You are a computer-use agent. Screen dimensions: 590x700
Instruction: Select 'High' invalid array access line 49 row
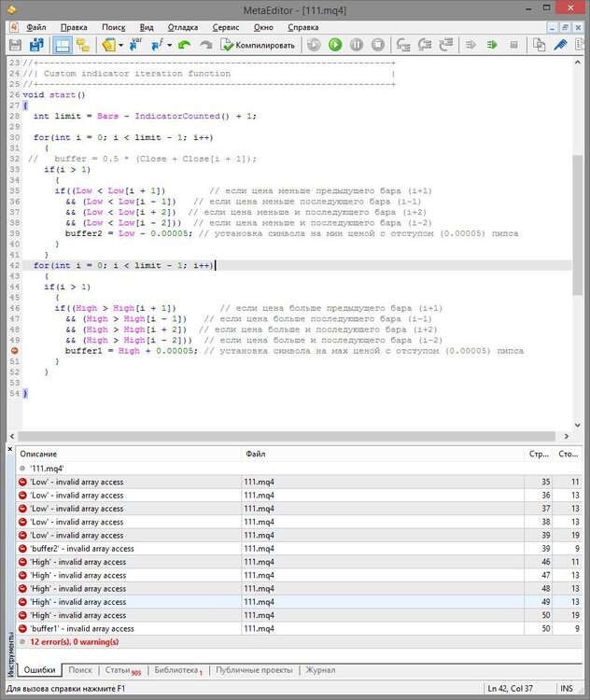tap(300, 602)
